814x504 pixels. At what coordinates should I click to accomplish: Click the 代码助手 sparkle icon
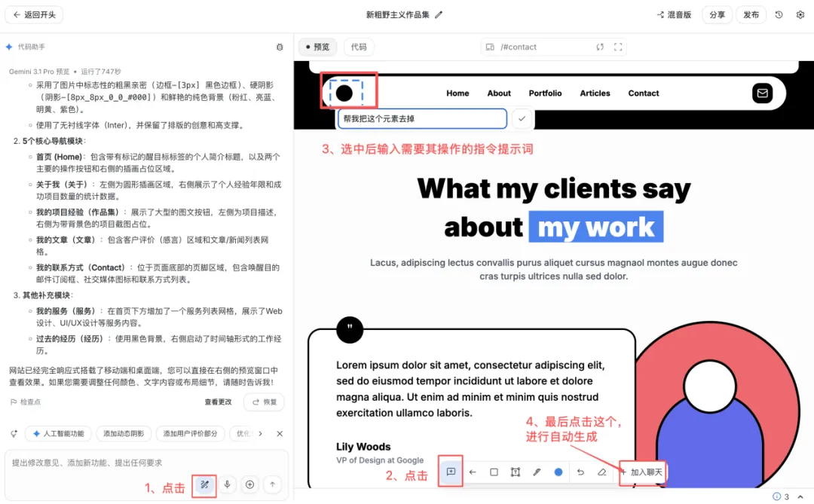coord(9,47)
